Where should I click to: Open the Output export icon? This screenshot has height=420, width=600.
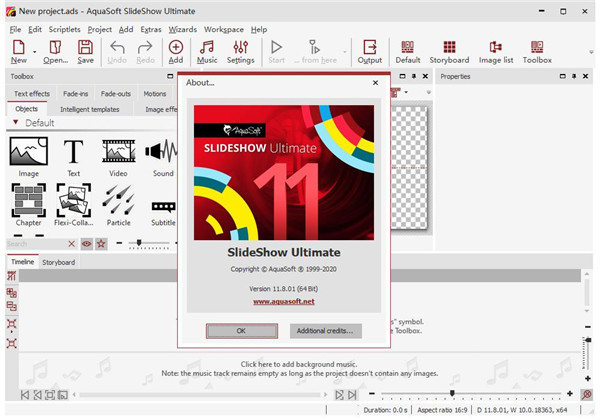click(x=370, y=52)
